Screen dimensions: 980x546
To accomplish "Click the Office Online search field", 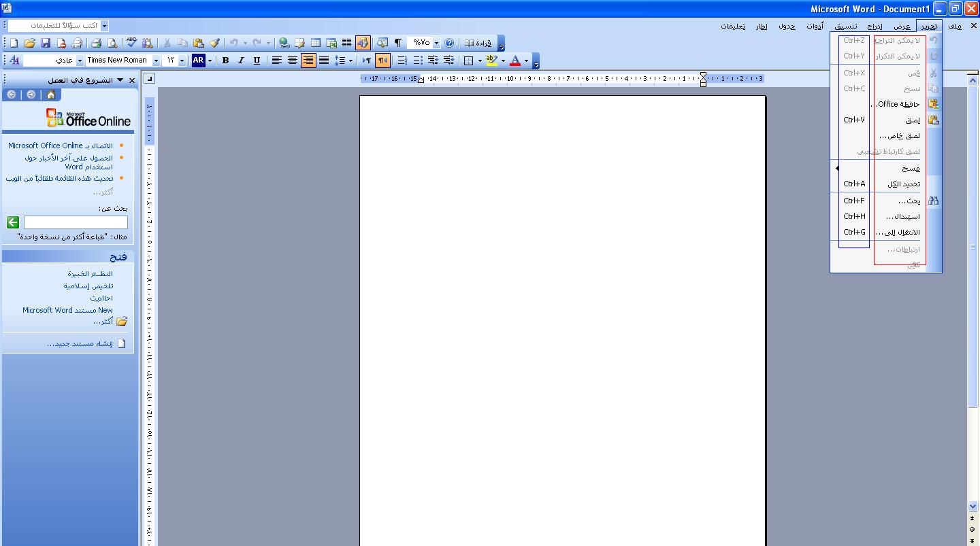I will pyautogui.click(x=76, y=222).
